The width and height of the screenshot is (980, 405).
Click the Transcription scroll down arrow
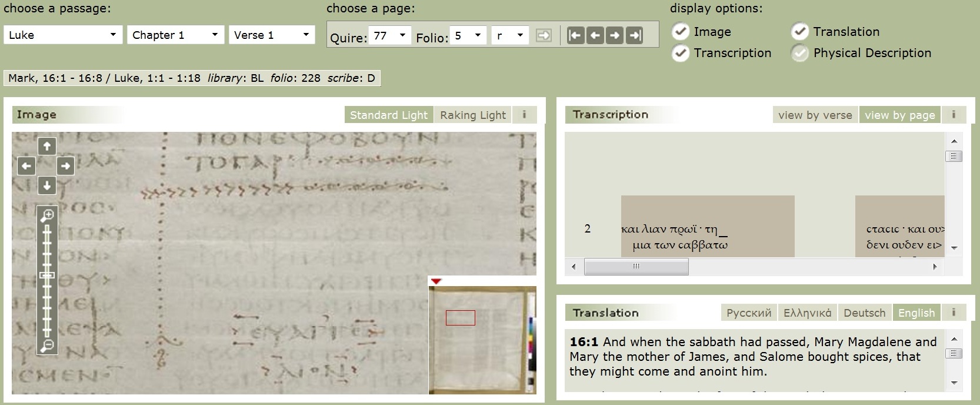(x=954, y=248)
